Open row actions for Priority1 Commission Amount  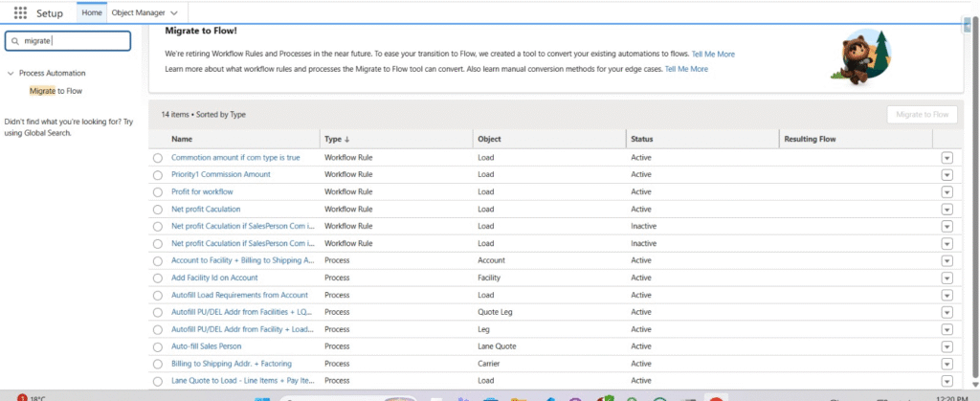point(947,175)
